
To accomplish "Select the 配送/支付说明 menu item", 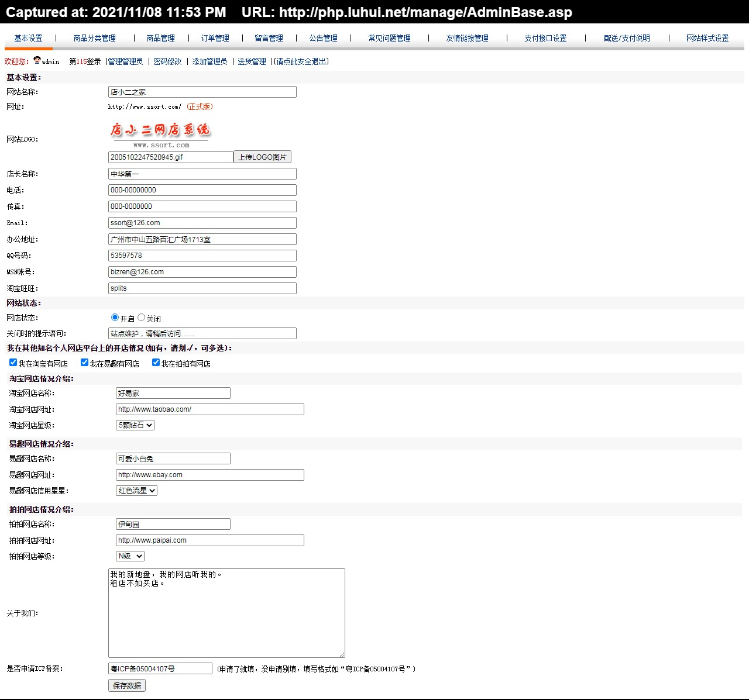I will [x=627, y=38].
